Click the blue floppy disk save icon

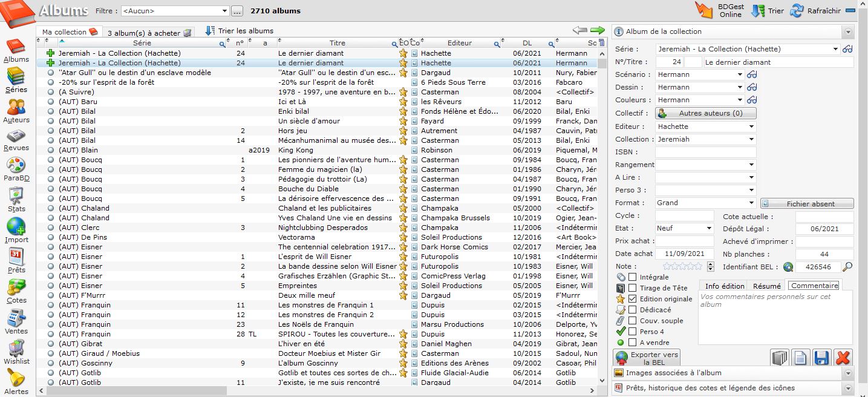[821, 358]
